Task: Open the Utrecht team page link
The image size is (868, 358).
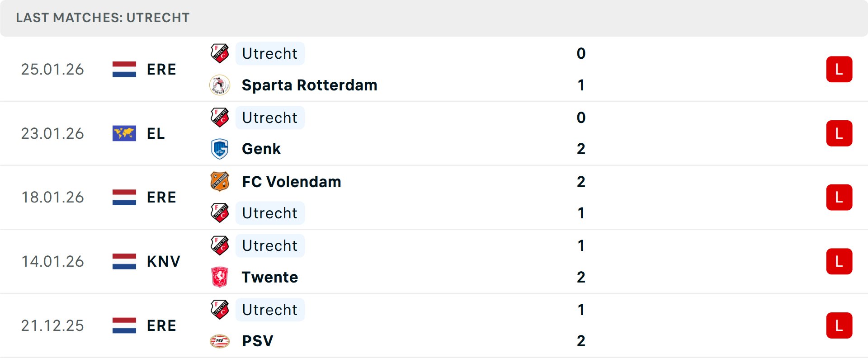Action: tap(270, 53)
